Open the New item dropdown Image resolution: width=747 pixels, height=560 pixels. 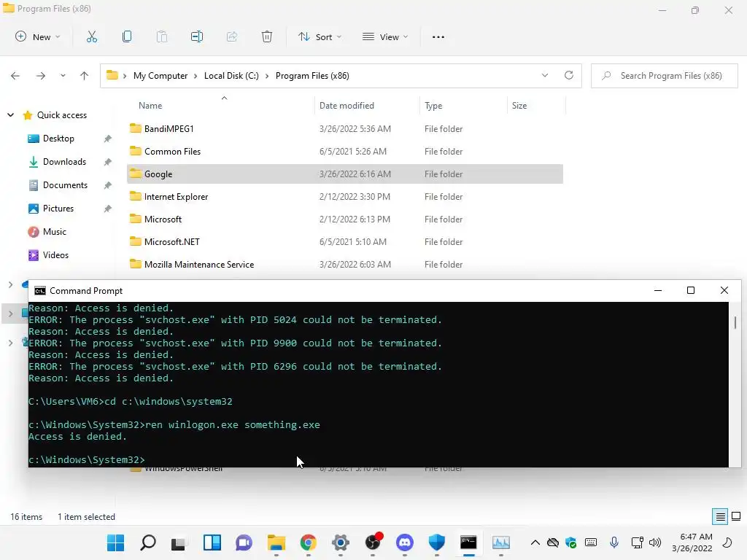[x=38, y=36]
